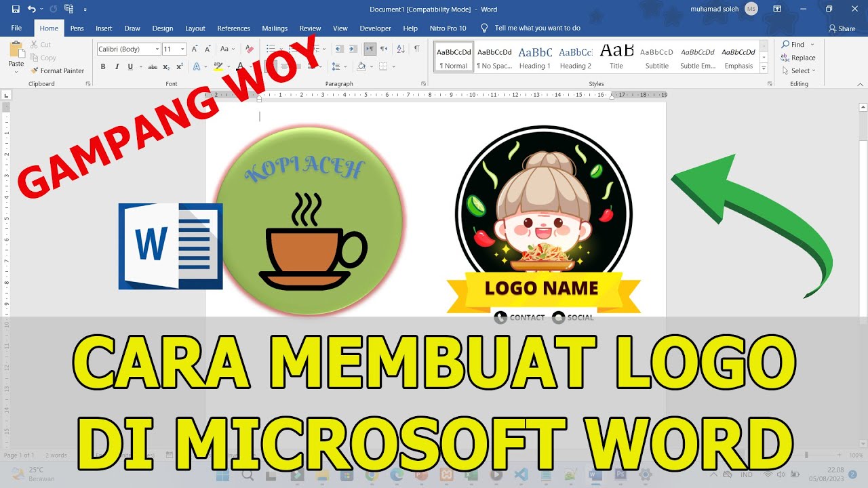Copy selection using Copy command
This screenshot has height=488, width=868.
click(x=43, y=58)
